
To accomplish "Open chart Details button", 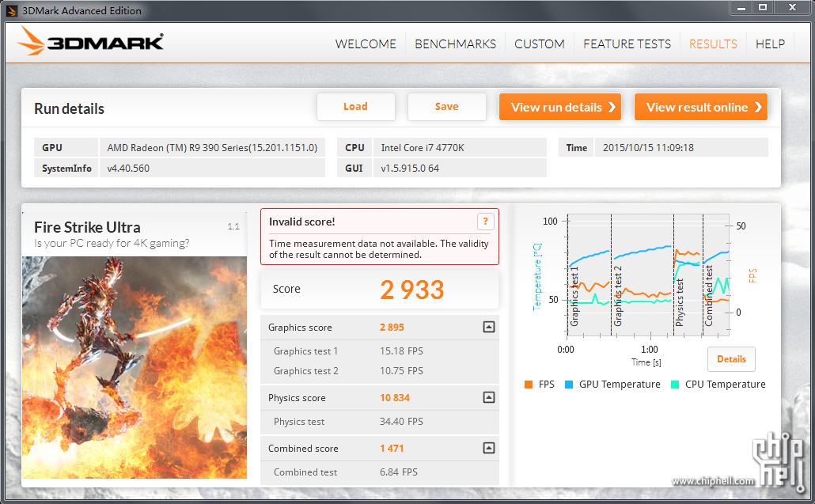I will [x=731, y=359].
